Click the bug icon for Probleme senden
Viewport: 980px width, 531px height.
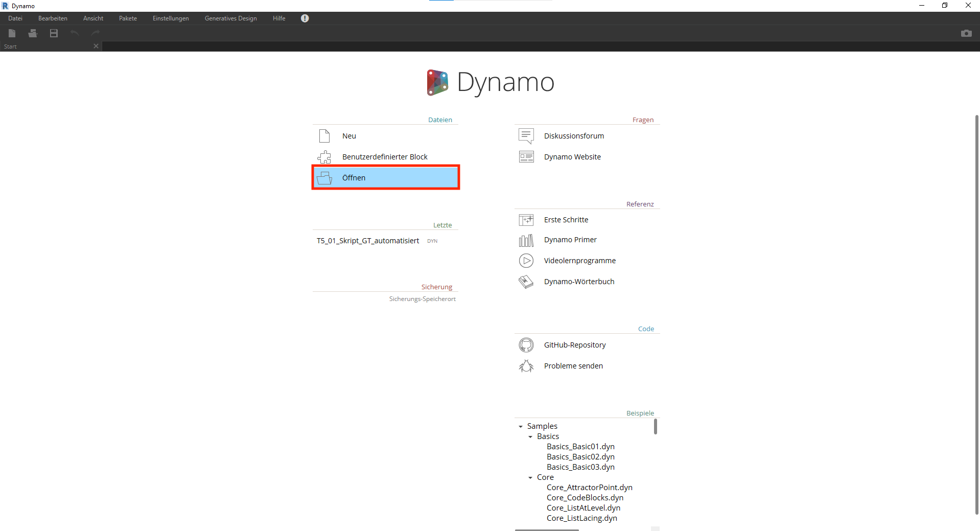(526, 366)
